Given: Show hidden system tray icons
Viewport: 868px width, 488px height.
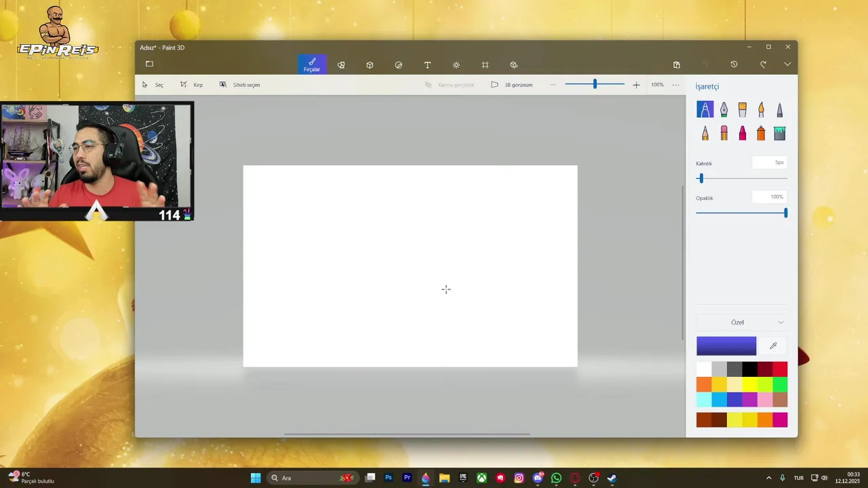Looking at the screenshot, I should point(768,478).
